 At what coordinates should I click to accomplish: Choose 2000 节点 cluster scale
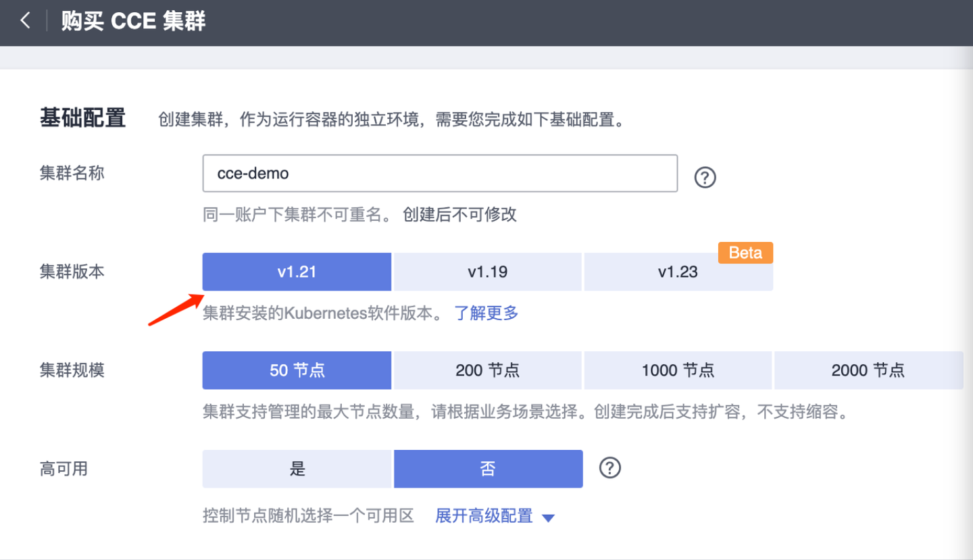[x=869, y=370]
